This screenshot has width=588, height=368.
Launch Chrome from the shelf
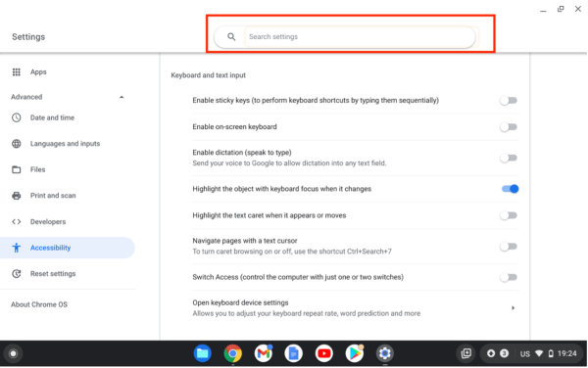(233, 353)
